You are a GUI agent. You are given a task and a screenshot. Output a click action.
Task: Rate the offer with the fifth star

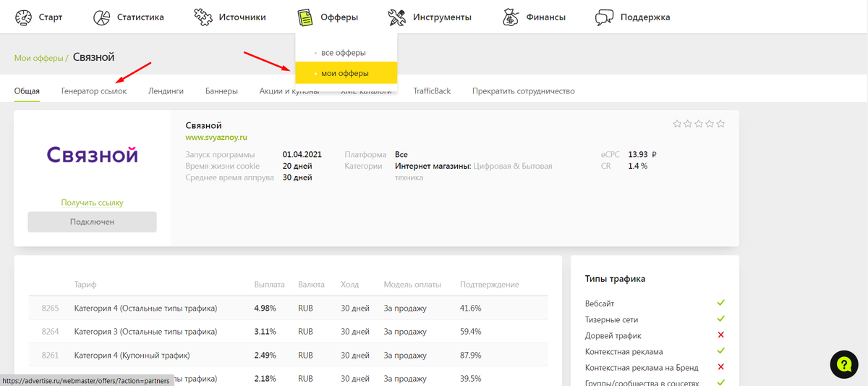tap(720, 124)
